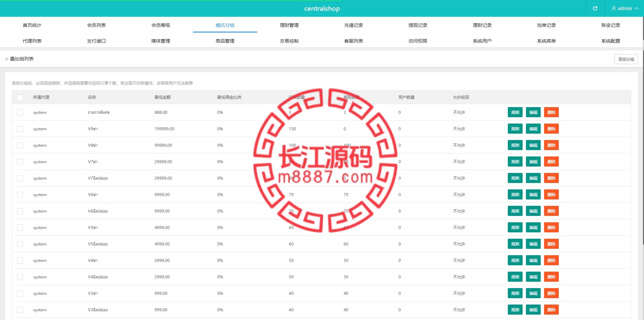644x320 pixels.
Task: Click the 最低佣金比例 column header
Action: pos(229,97)
